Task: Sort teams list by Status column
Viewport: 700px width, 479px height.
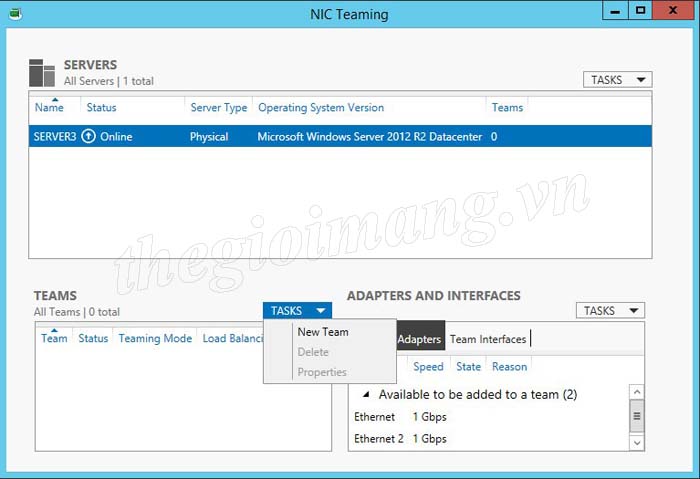Action: 93,338
